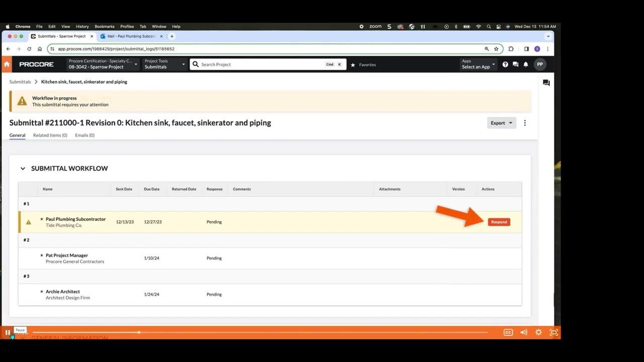644x362 pixels.
Task: Toggle closed captions in video player
Action: pos(508,332)
